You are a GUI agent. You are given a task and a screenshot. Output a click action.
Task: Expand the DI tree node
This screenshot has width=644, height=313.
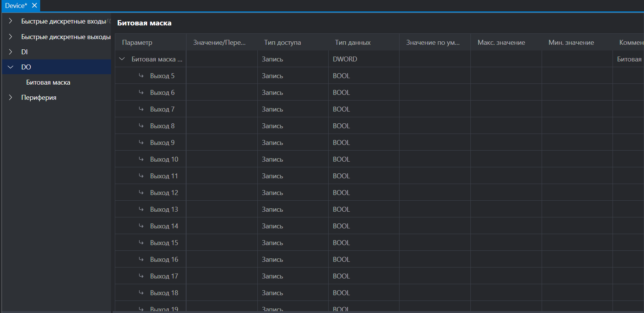click(x=11, y=52)
